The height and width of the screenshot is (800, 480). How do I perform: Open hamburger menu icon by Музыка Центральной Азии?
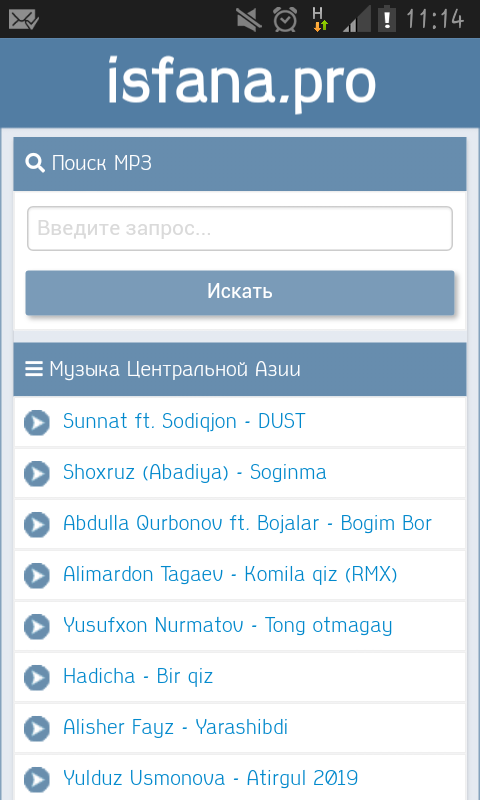point(34,369)
